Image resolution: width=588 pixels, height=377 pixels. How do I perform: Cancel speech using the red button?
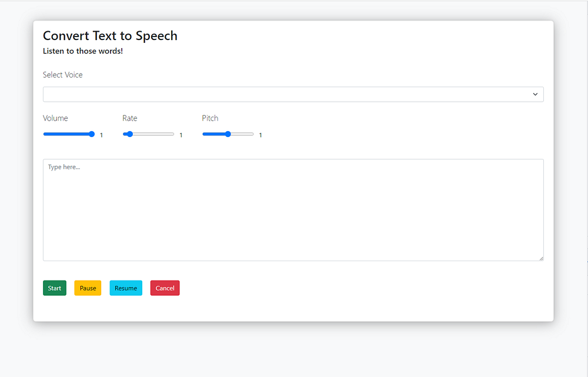tap(165, 288)
